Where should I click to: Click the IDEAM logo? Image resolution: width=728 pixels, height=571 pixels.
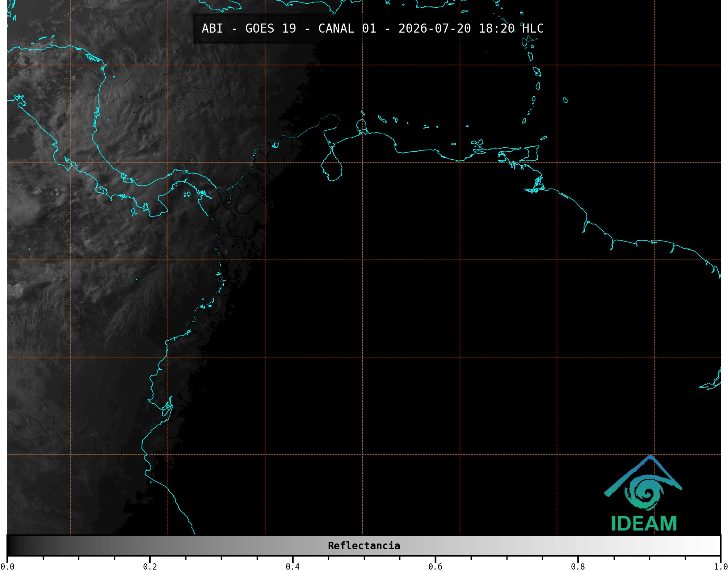click(x=643, y=493)
